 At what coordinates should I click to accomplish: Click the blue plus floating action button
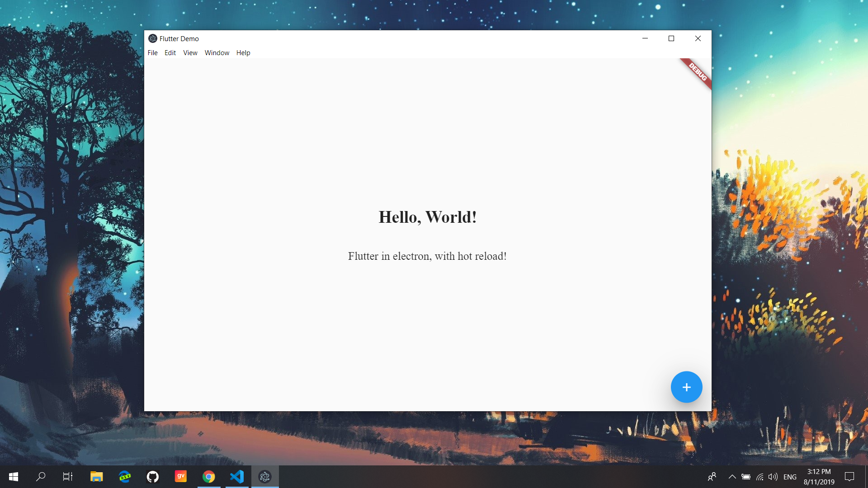tap(686, 387)
